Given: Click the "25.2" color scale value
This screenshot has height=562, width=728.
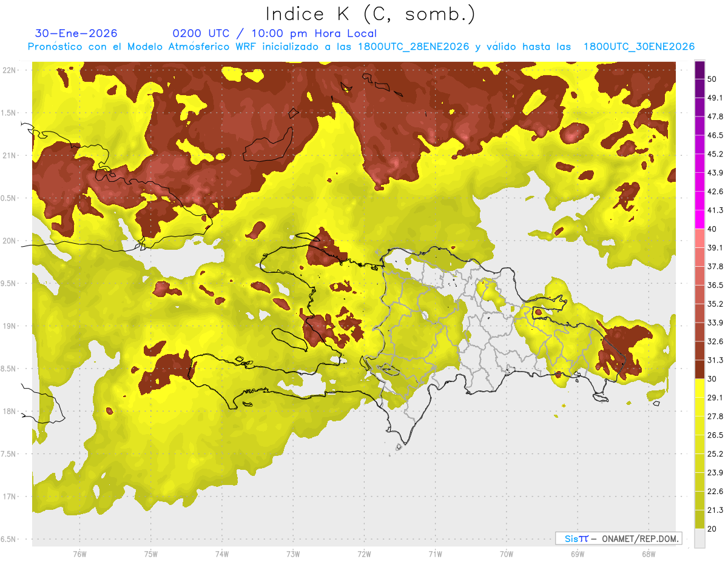Looking at the screenshot, I should [x=715, y=454].
